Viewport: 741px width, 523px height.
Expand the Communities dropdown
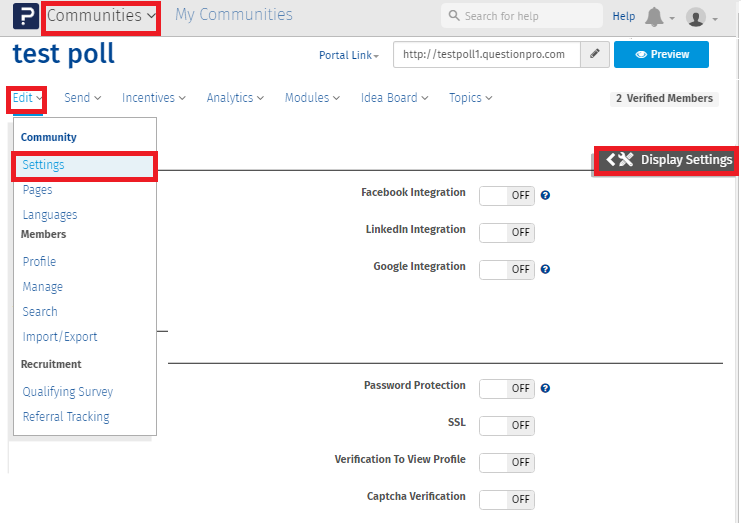click(x=101, y=16)
